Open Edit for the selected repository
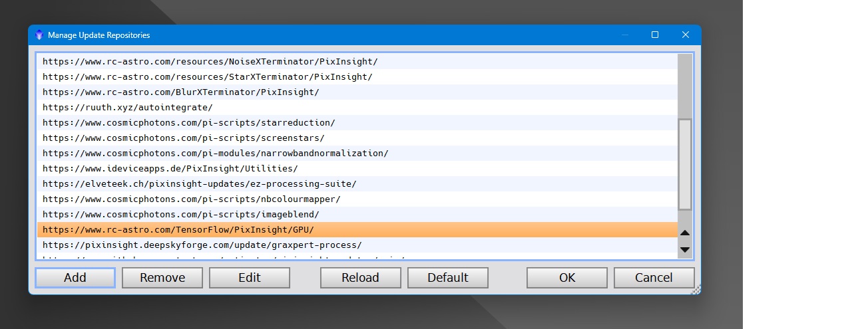Screen dimensions: 868x329 [250, 278]
